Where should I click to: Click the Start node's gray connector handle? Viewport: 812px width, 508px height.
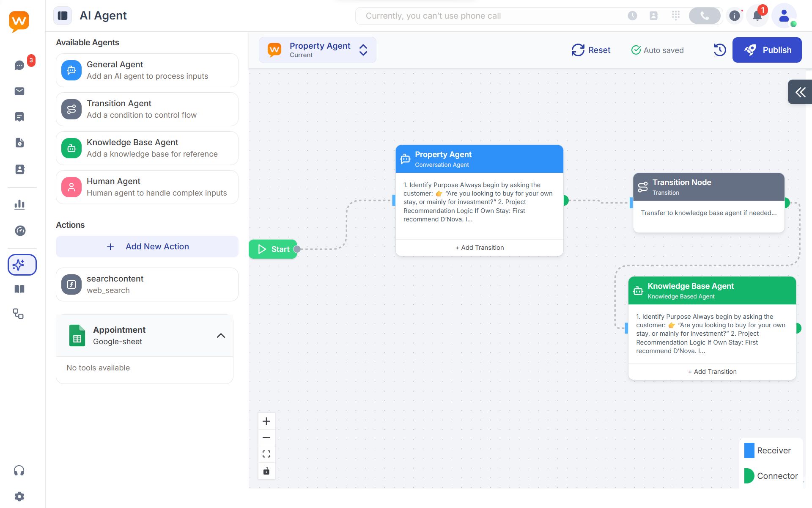pos(297,249)
